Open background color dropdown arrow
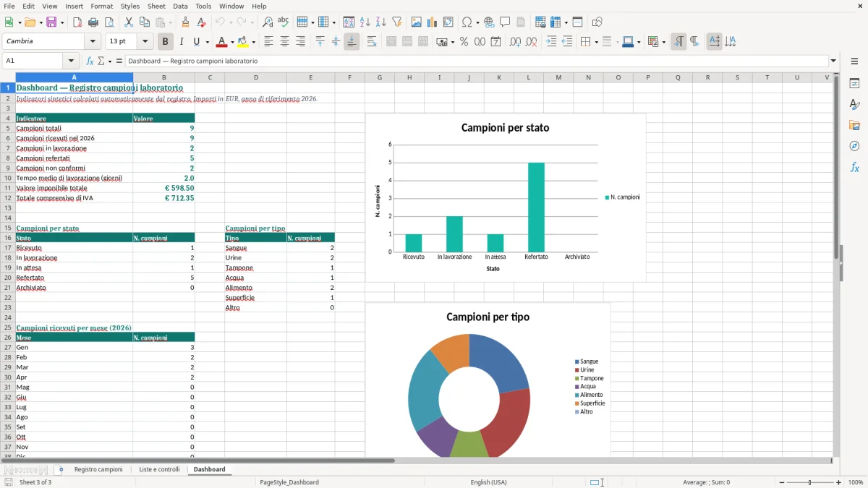The width and height of the screenshot is (868, 488). click(x=253, y=42)
